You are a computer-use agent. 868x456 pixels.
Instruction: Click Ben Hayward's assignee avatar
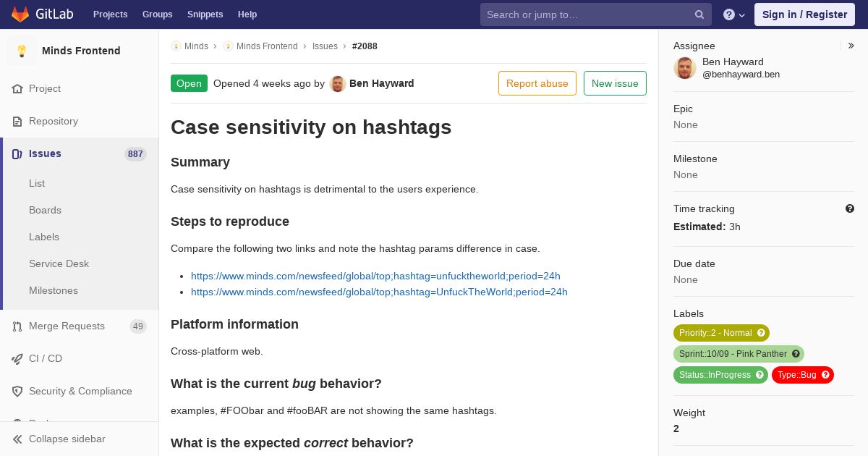685,68
